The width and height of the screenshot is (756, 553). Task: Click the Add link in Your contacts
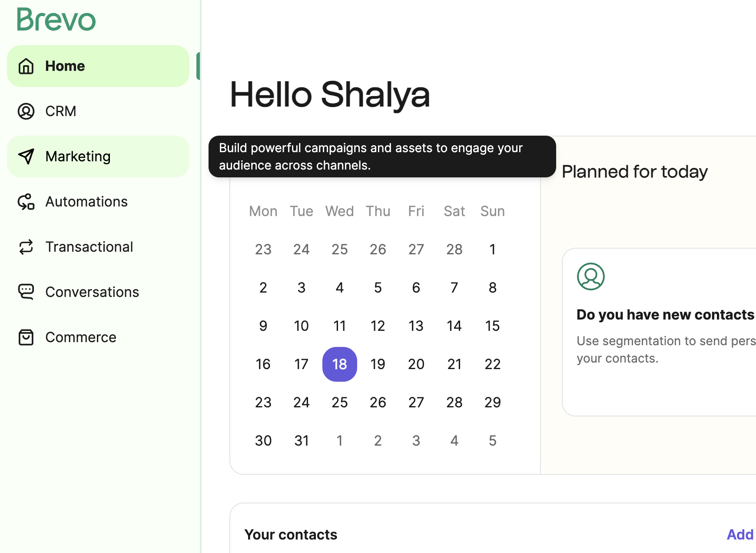pyautogui.click(x=740, y=534)
